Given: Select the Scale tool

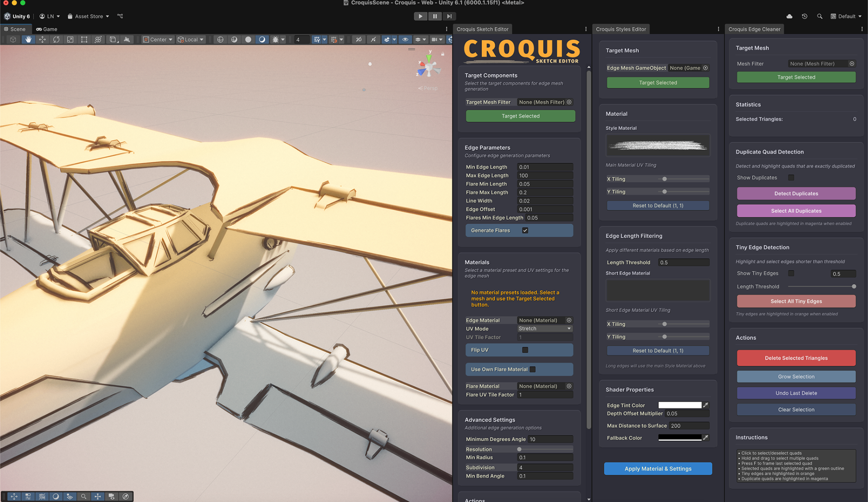Looking at the screenshot, I should click(70, 40).
